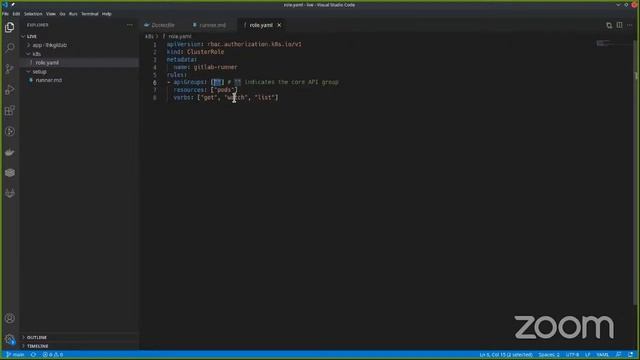Click on gitlab-runner name value

point(215,67)
